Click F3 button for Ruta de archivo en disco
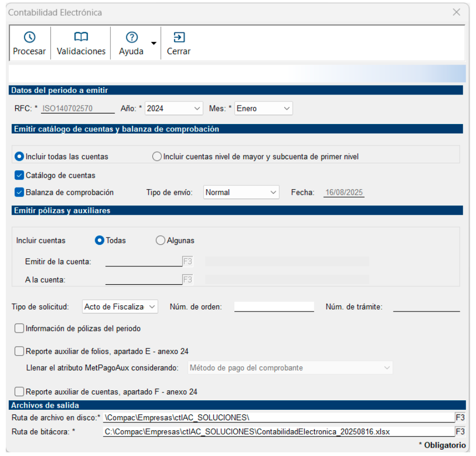Screen dimensions: 476x456 click(460, 418)
